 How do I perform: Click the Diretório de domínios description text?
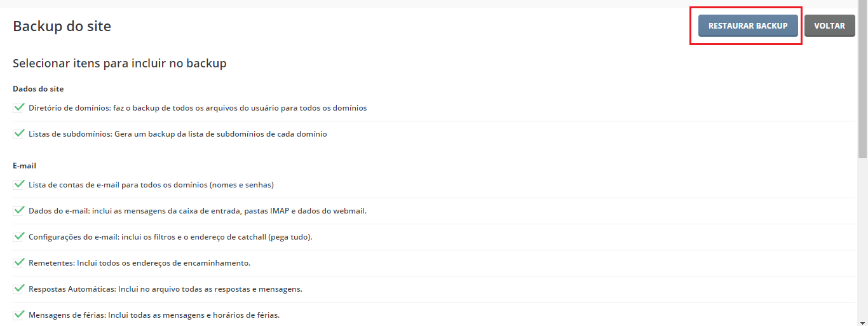click(198, 108)
